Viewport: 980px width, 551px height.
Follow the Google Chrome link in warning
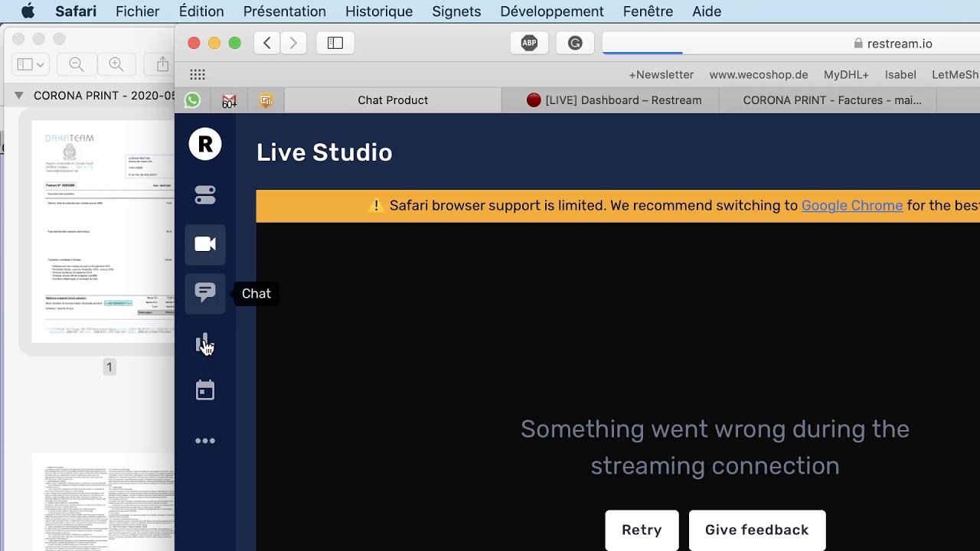[x=852, y=206]
